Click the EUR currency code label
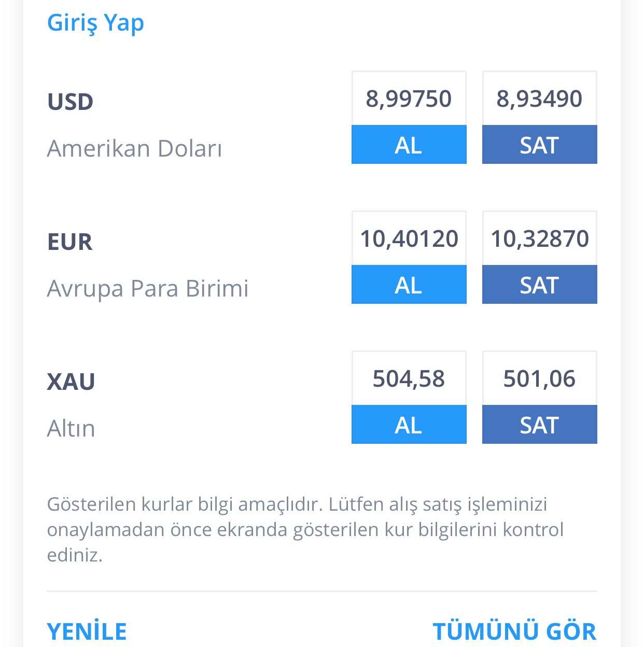The height and width of the screenshot is (647, 644). (69, 242)
